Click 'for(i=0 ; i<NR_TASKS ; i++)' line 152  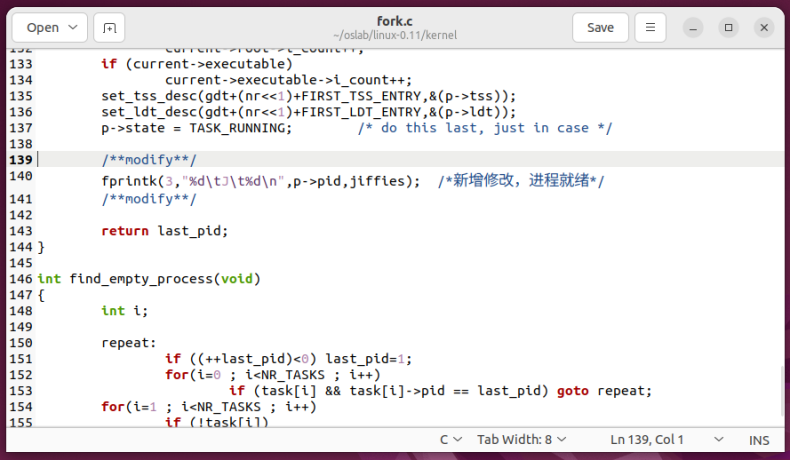coord(273,375)
